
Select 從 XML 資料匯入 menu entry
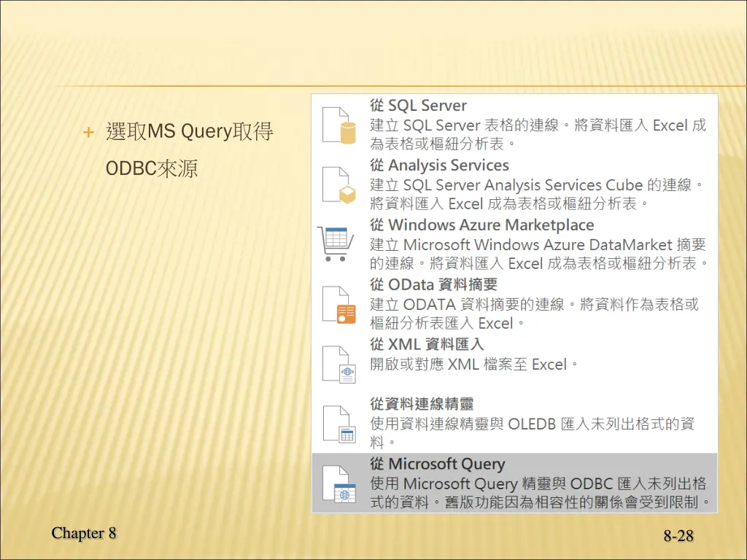coord(514,363)
